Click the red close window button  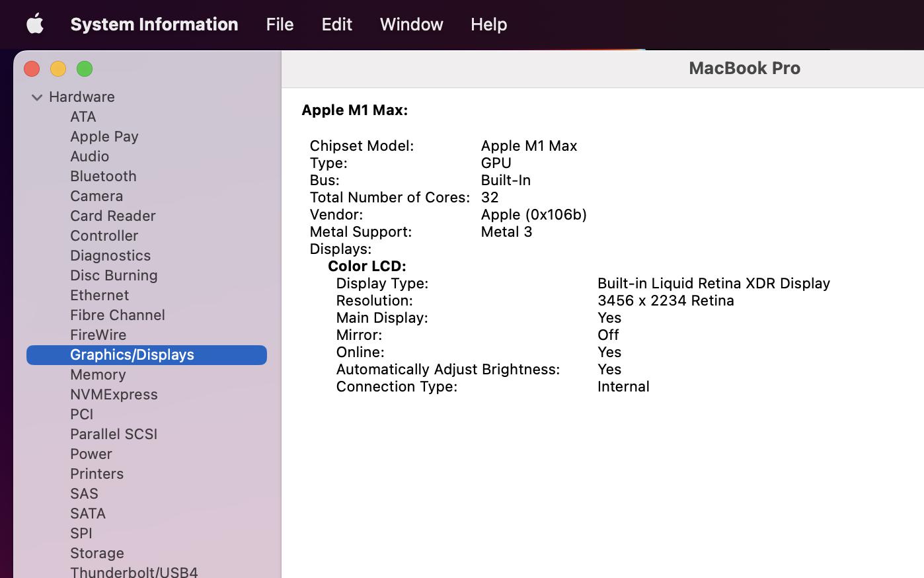32,69
